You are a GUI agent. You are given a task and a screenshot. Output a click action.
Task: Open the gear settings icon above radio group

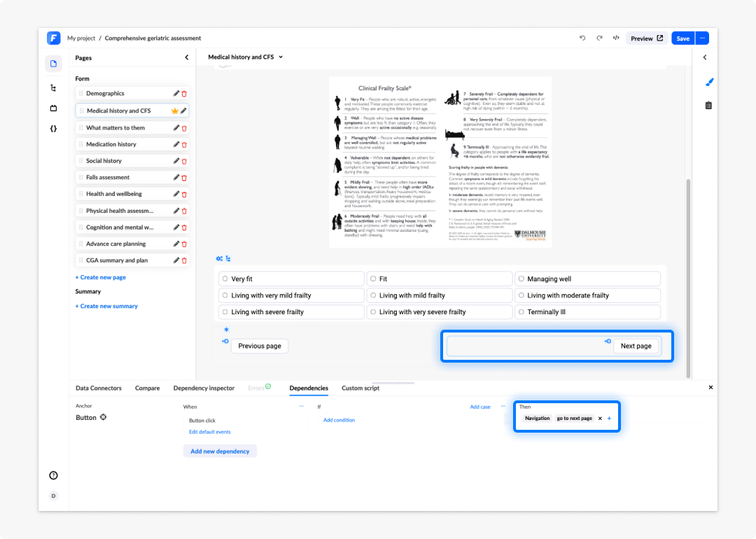point(219,259)
